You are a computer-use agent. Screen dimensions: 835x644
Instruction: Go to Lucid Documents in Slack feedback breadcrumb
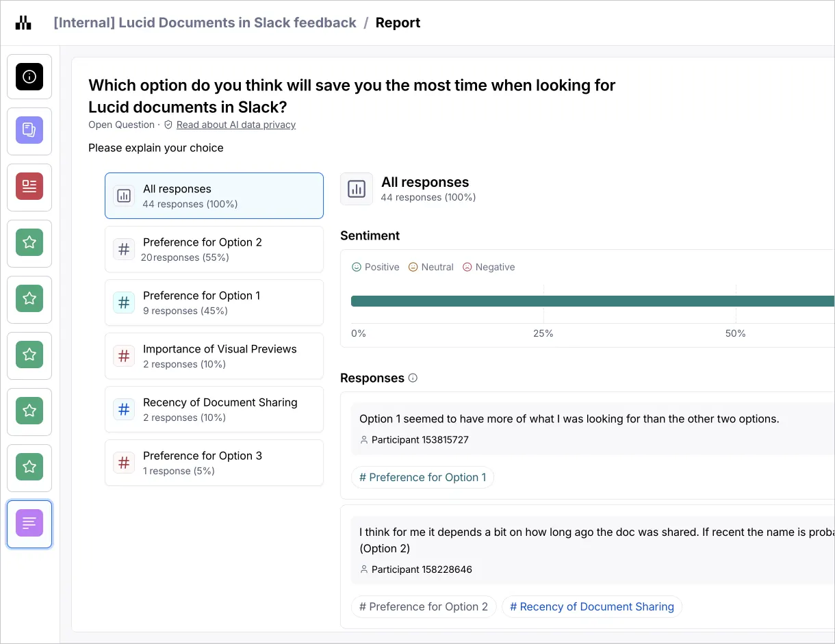pos(205,23)
